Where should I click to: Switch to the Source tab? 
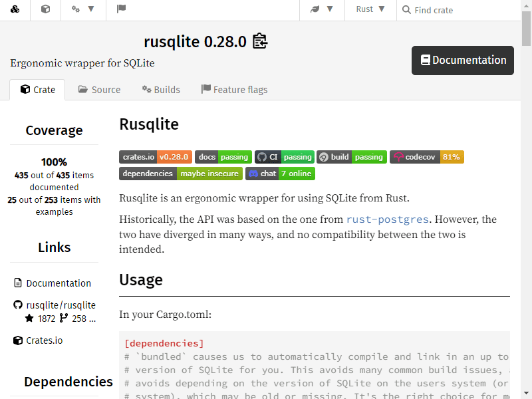(x=99, y=90)
